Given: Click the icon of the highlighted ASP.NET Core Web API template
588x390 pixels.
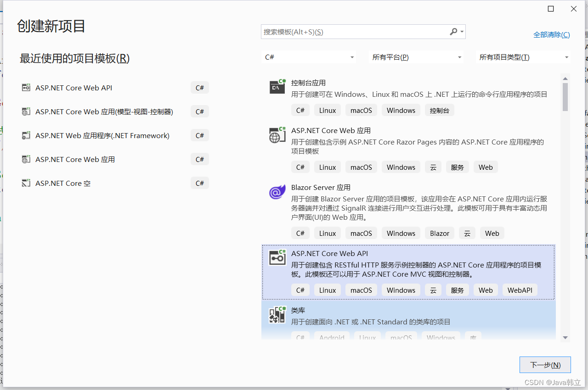Looking at the screenshot, I should 277,257.
